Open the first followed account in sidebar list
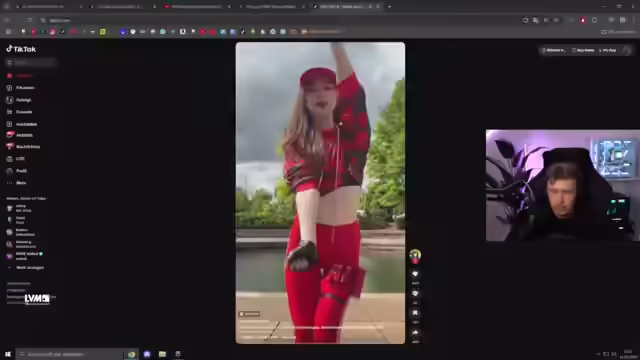The width and height of the screenshot is (640, 360). click(x=20, y=208)
